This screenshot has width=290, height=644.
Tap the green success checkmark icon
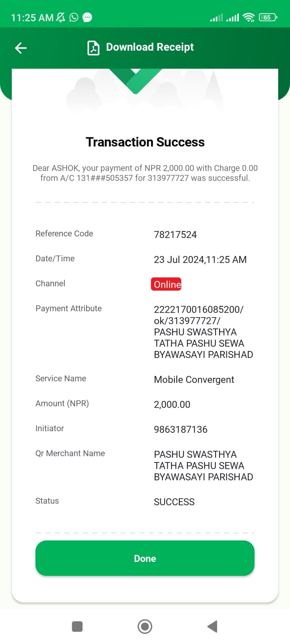click(135, 80)
